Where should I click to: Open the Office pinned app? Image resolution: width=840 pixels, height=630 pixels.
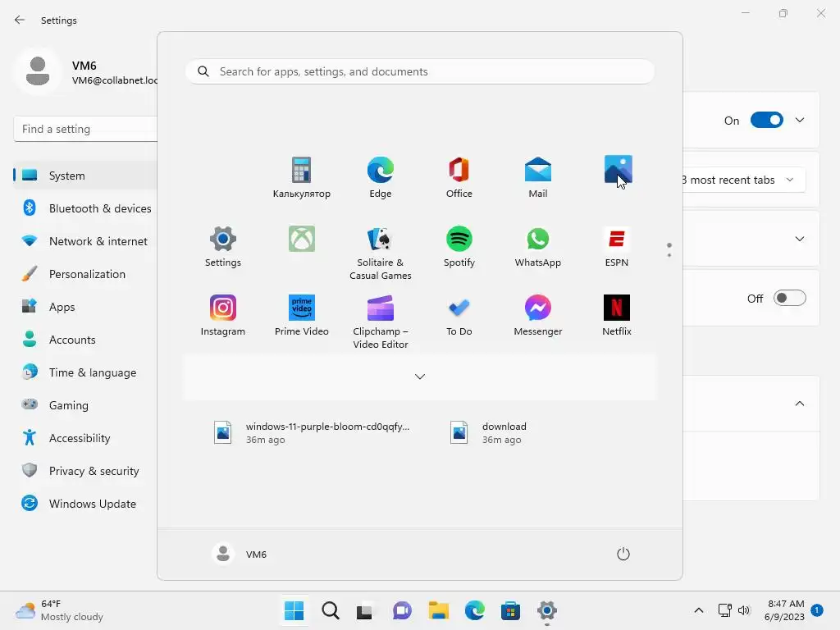(x=459, y=178)
